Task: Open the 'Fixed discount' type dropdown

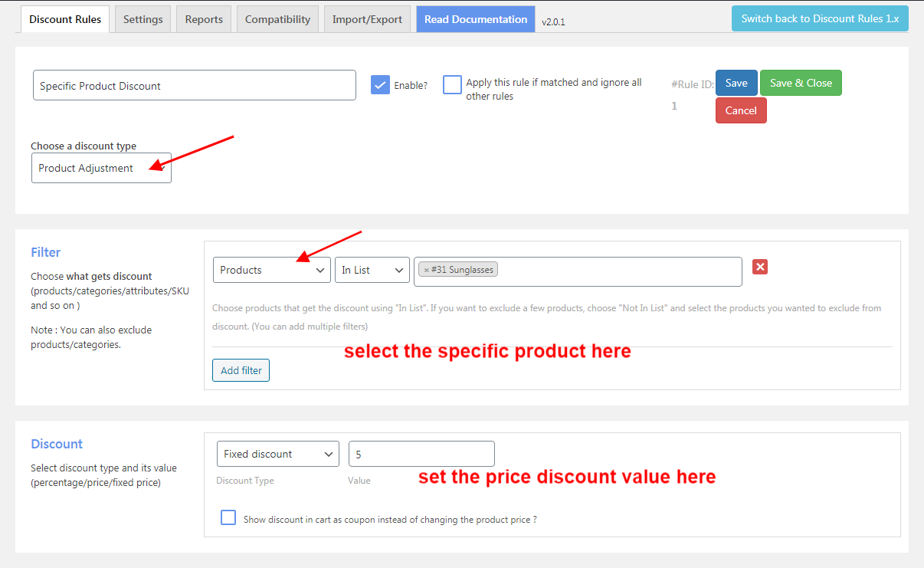Action: coord(277,453)
